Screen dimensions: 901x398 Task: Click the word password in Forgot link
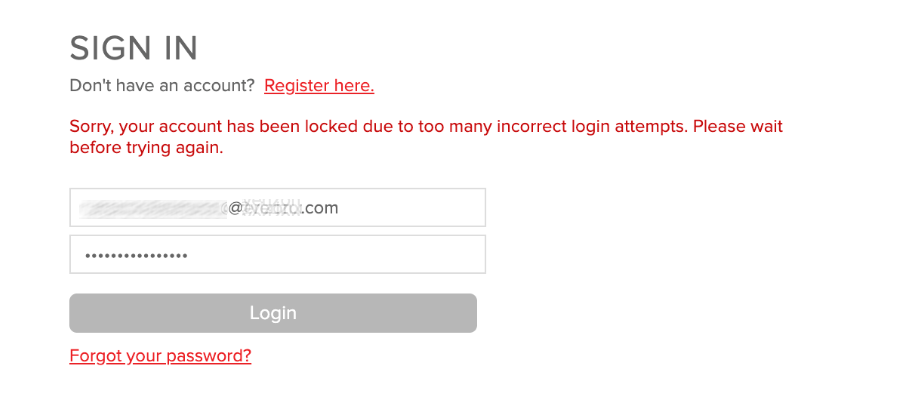tap(209, 356)
